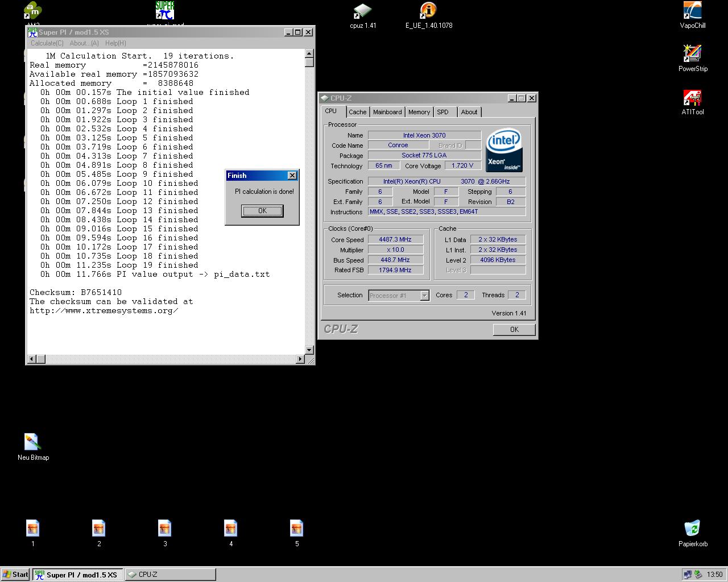Click the Super PI title bar icon

point(33,32)
